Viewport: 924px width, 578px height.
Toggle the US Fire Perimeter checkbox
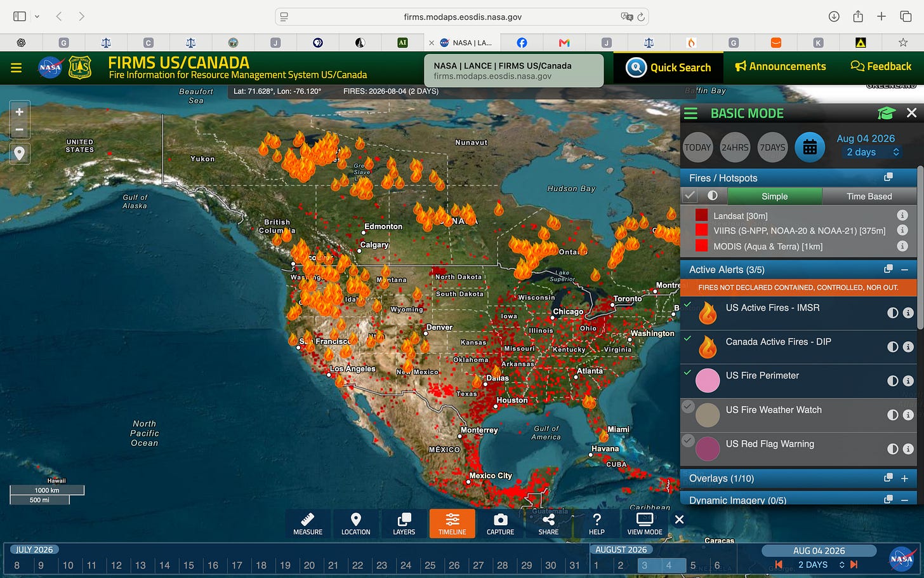[x=688, y=372]
